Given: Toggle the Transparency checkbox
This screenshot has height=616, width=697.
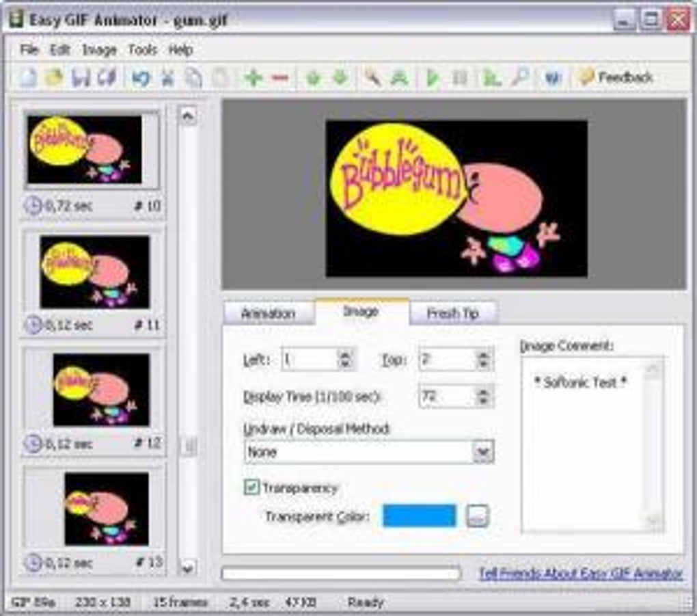Looking at the screenshot, I should coord(251,487).
